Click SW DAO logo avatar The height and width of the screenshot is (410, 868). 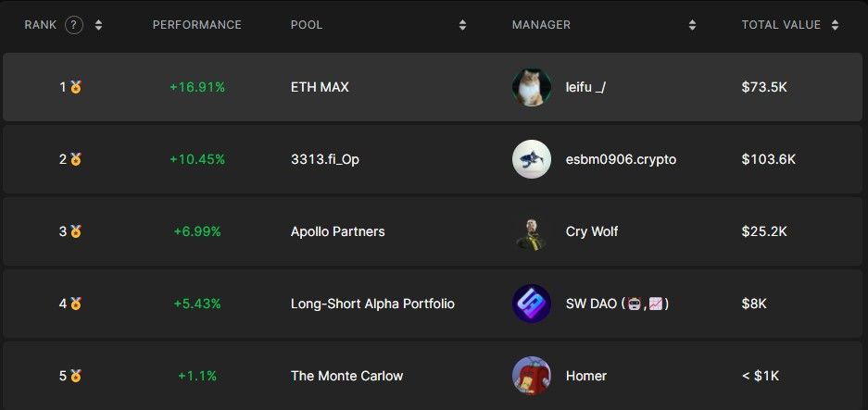click(x=532, y=304)
